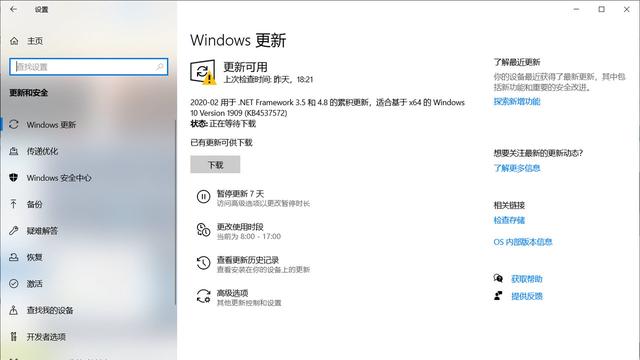The image size is (640, 360).
Task: Click the 已有更新可供下载 text
Action: [x=221, y=142]
